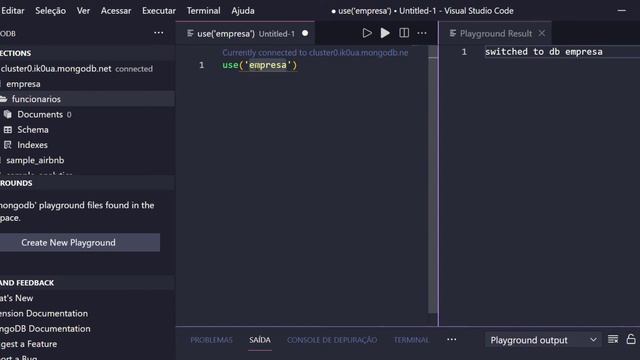This screenshot has height=360, width=640.
Task: Click line number 1 in editor
Action: [201, 65]
